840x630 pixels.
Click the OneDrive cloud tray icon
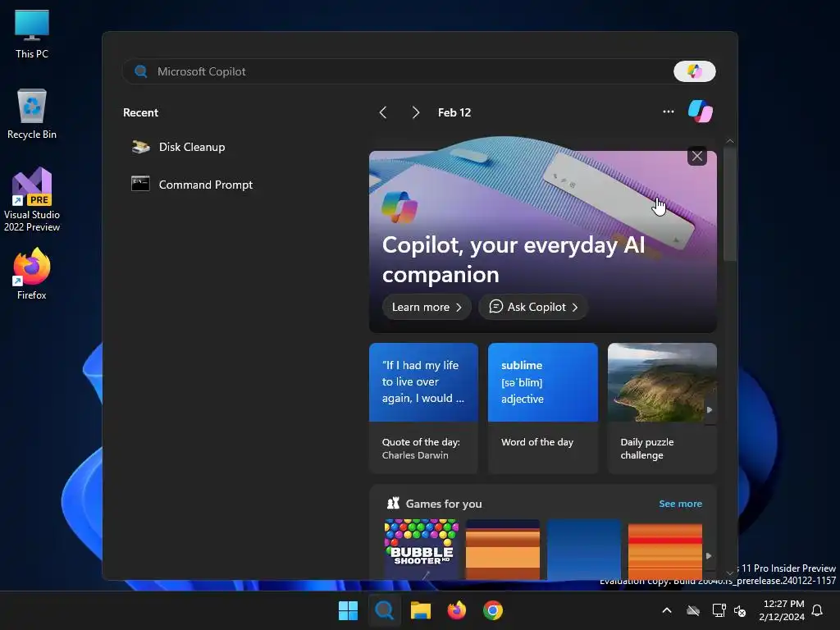point(693,610)
